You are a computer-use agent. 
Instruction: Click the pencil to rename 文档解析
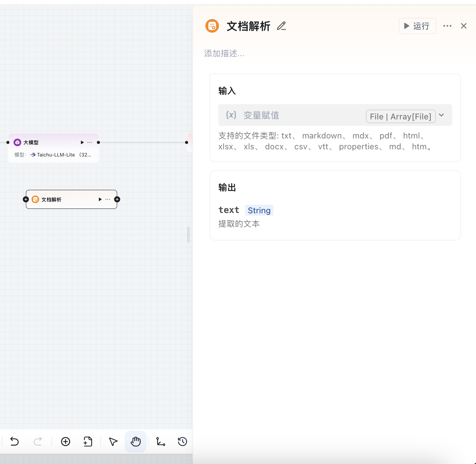pos(281,26)
